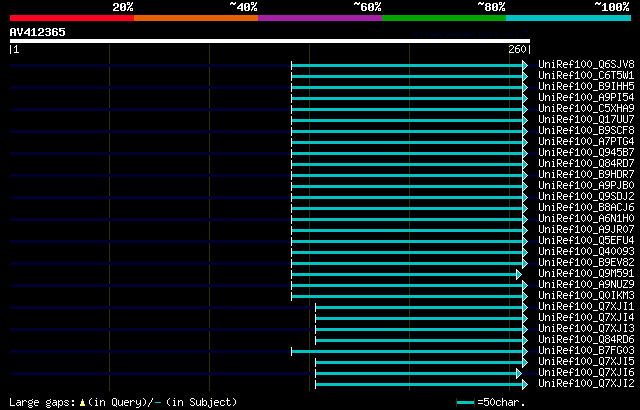The image size is (640, 410).
Task: Click the arrowhead ending the Q9M591 bar
Action: (519, 275)
